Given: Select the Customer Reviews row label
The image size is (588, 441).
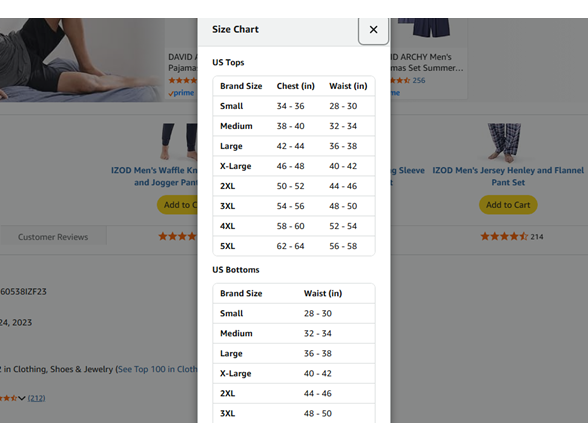Looking at the screenshot, I should 53,237.
